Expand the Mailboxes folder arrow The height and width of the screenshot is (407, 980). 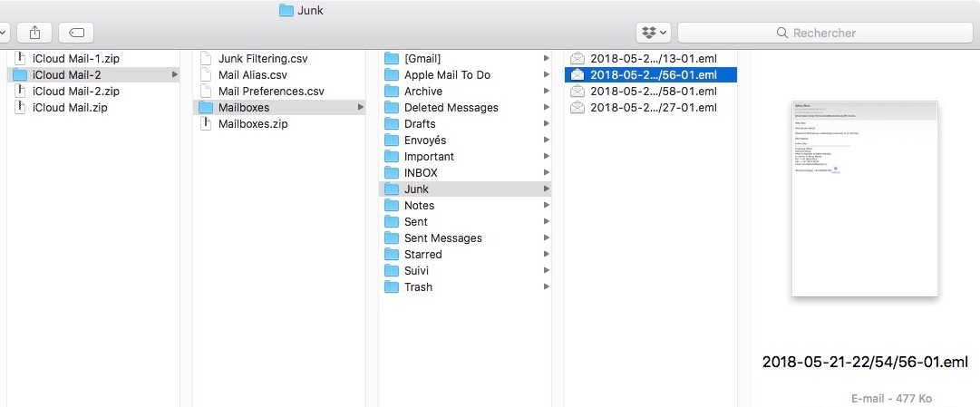tap(361, 107)
